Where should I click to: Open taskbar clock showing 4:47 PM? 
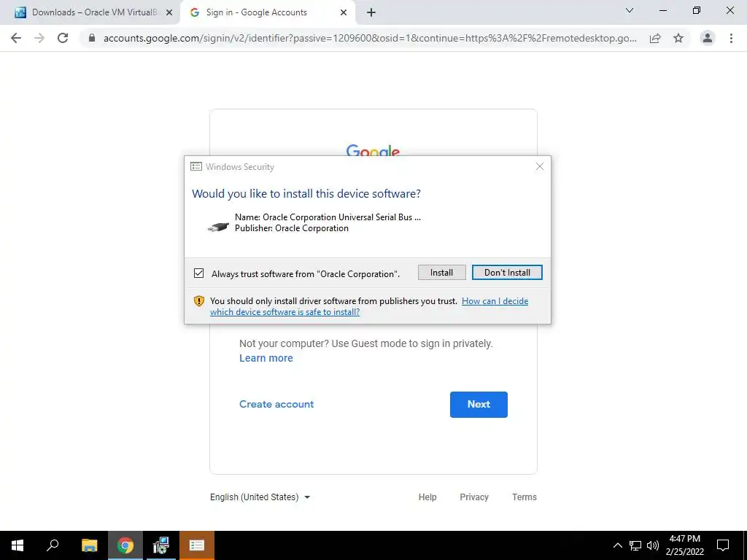684,545
